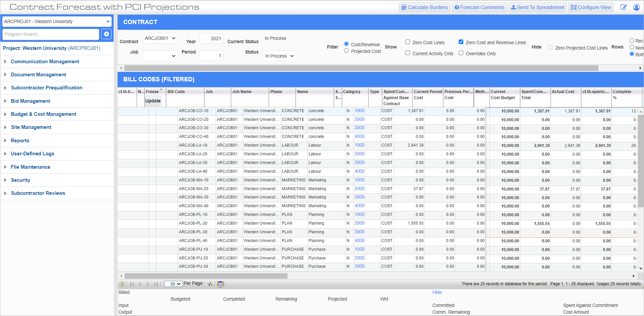Screen dimensions: 644x316
Task: Open the Reports menu item
Action: point(20,141)
